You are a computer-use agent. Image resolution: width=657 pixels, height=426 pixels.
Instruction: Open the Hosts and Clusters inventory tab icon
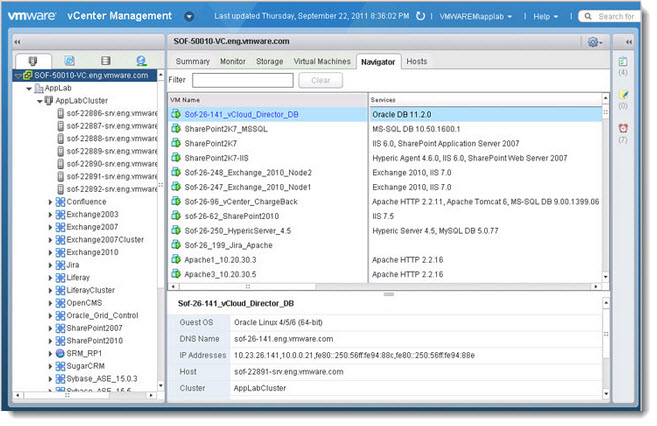33,61
